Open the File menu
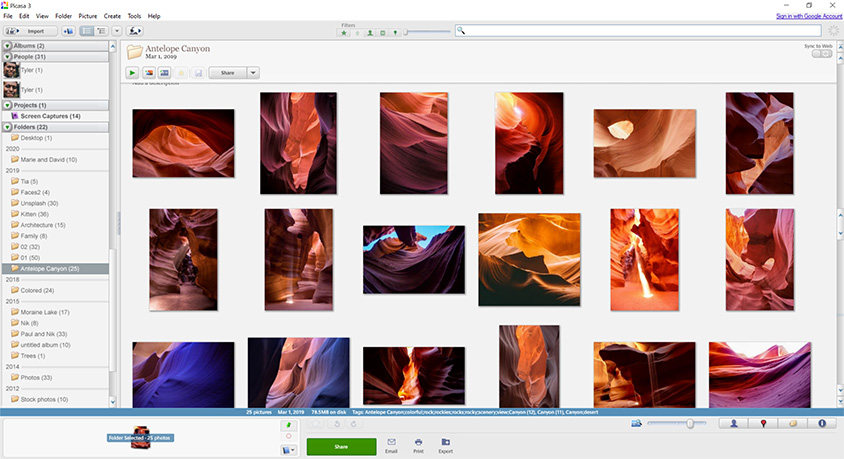The image size is (844, 459). pos(8,16)
